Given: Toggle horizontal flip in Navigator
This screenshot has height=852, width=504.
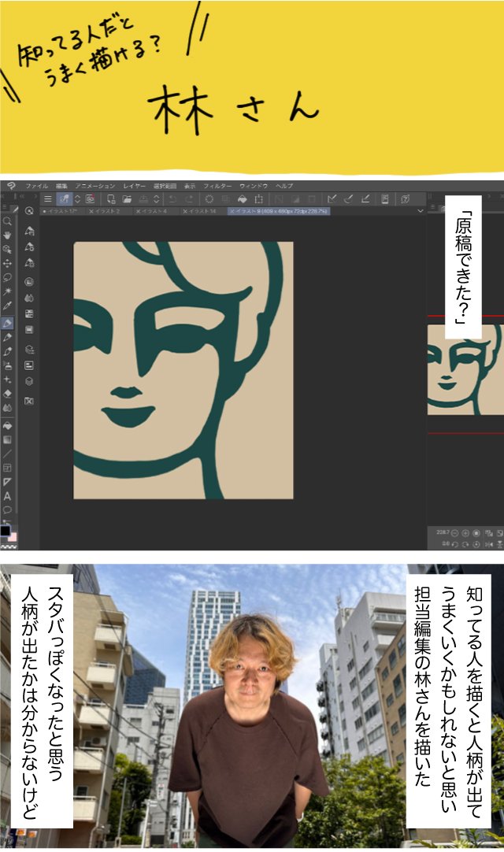Looking at the screenshot, I should pyautogui.click(x=488, y=544).
